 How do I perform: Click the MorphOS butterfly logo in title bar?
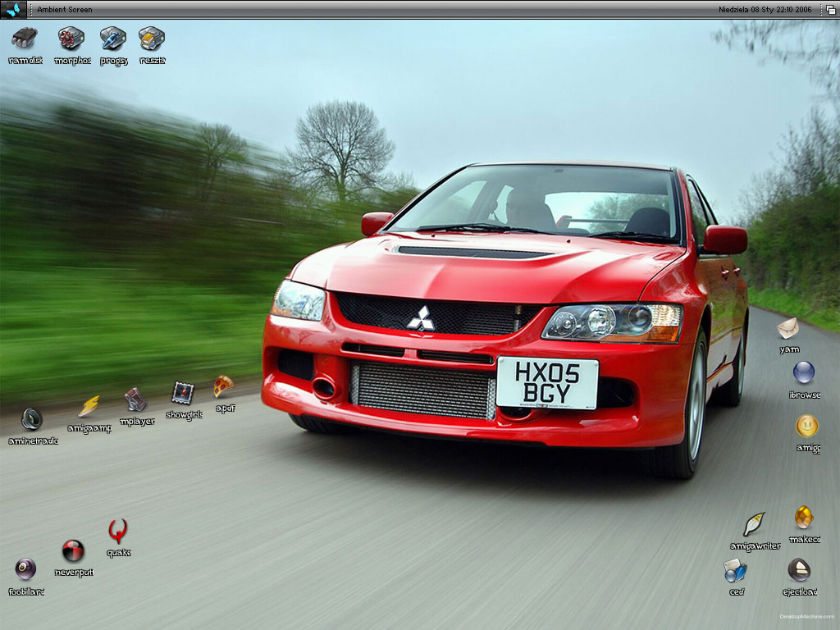13,9
